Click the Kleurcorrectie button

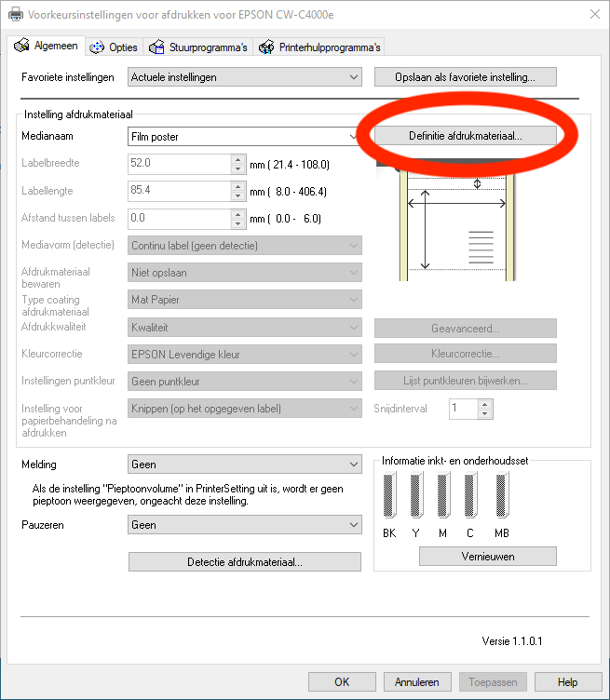tap(466, 354)
